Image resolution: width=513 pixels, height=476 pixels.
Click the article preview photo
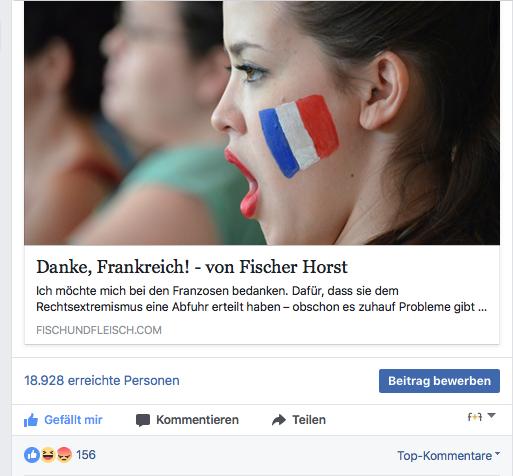(x=262, y=123)
